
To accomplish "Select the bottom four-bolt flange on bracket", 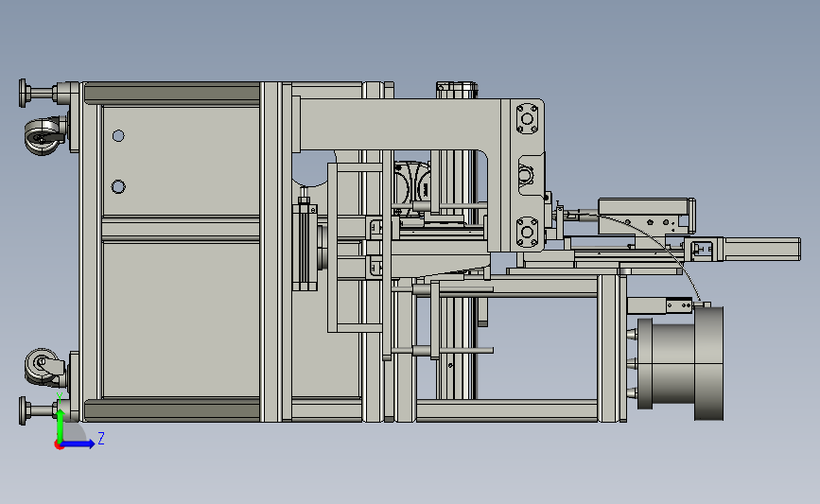I will click(527, 232).
